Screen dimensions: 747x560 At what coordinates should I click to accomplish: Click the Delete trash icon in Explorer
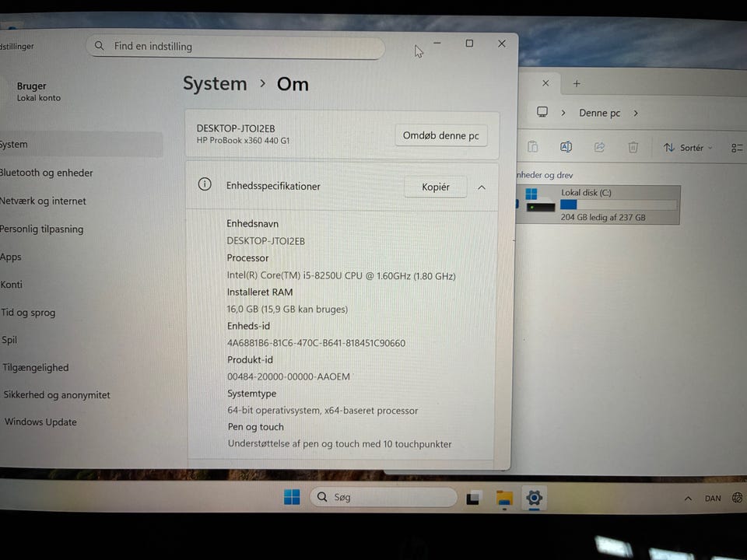pos(633,147)
